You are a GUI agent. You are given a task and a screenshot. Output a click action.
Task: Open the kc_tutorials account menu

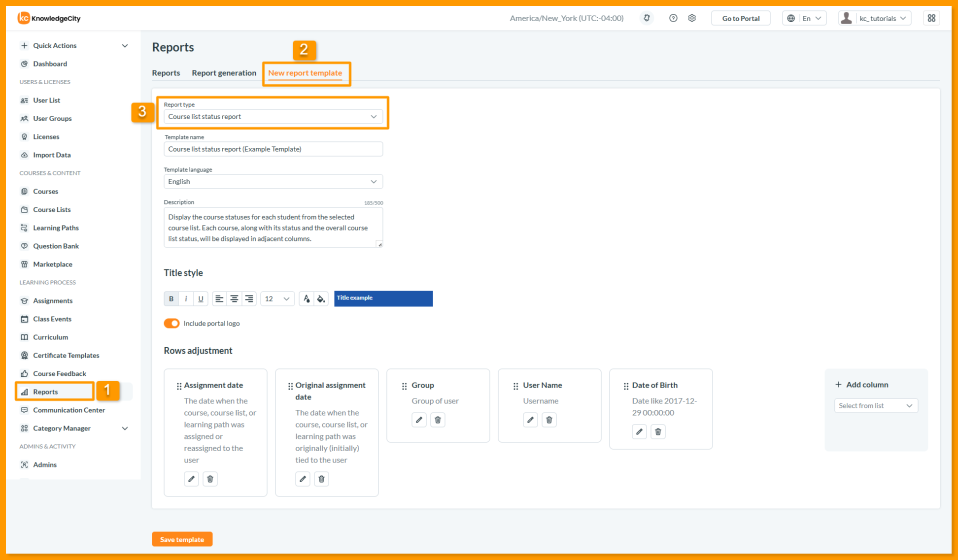[x=875, y=18]
